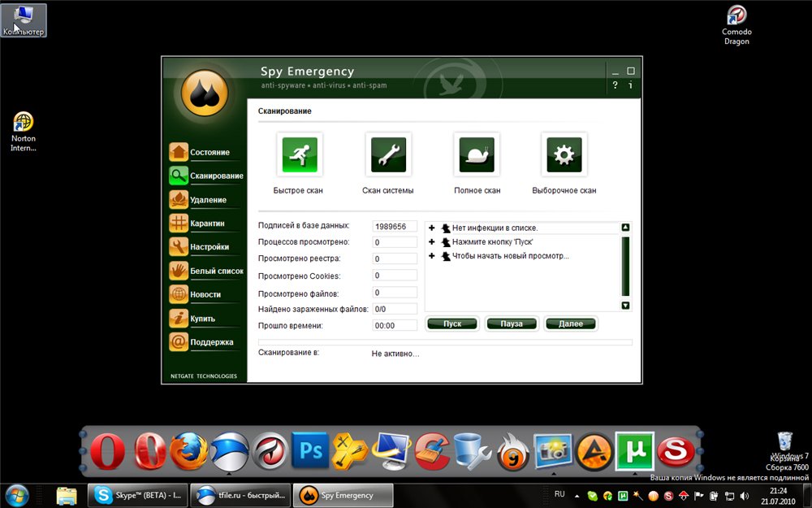Open the glossy second Opera dock icon
This screenshot has height=508, width=812.
pos(150,451)
